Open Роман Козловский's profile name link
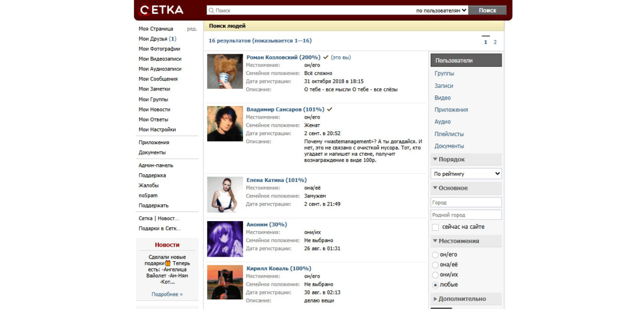The image size is (644, 309). (283, 57)
